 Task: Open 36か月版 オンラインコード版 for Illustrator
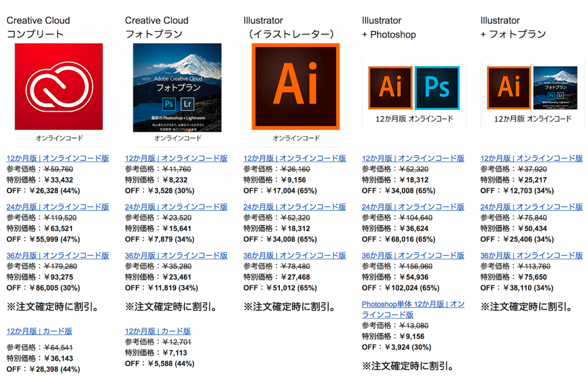point(294,255)
